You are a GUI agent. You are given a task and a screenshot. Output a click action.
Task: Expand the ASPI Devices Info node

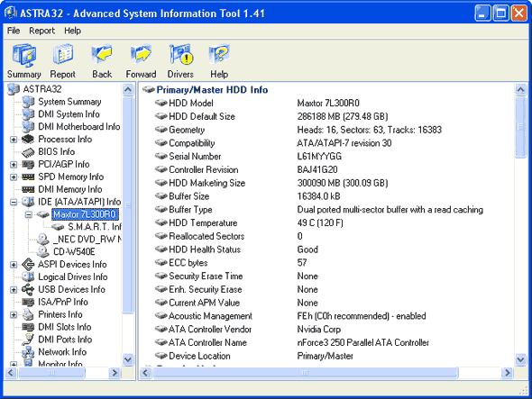coord(14,265)
